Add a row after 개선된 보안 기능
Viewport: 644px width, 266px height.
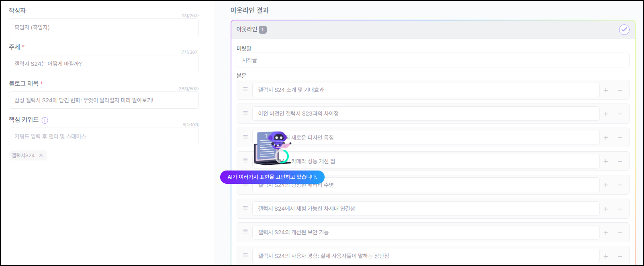[x=606, y=233]
